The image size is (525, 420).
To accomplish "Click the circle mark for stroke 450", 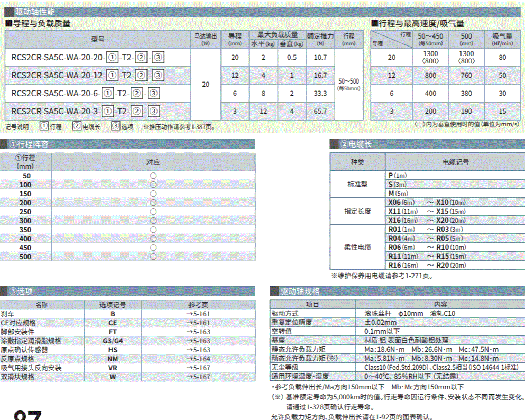I will point(153,248).
